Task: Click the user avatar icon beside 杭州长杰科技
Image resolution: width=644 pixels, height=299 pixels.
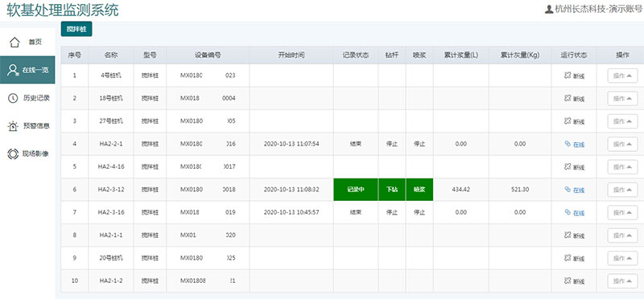Action: coord(549,9)
